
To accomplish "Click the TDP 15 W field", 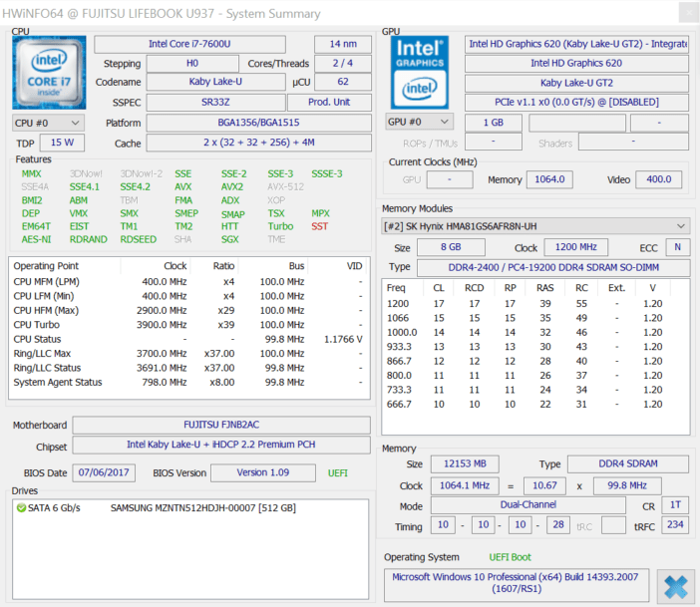I will tap(62, 143).
